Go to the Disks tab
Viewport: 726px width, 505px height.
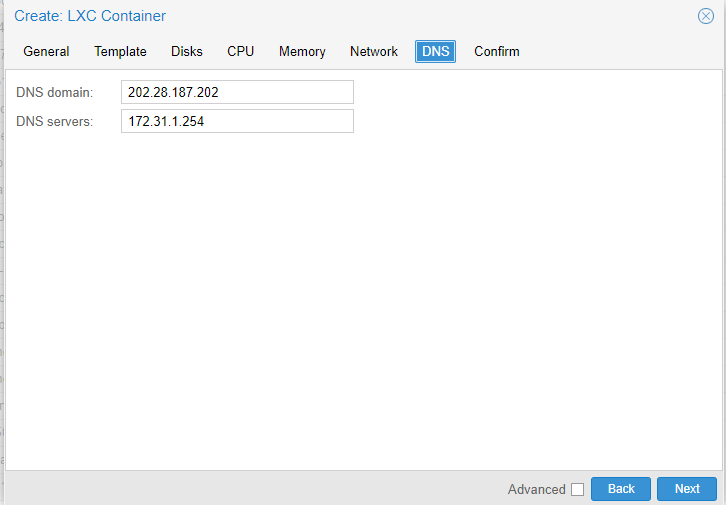click(x=187, y=51)
